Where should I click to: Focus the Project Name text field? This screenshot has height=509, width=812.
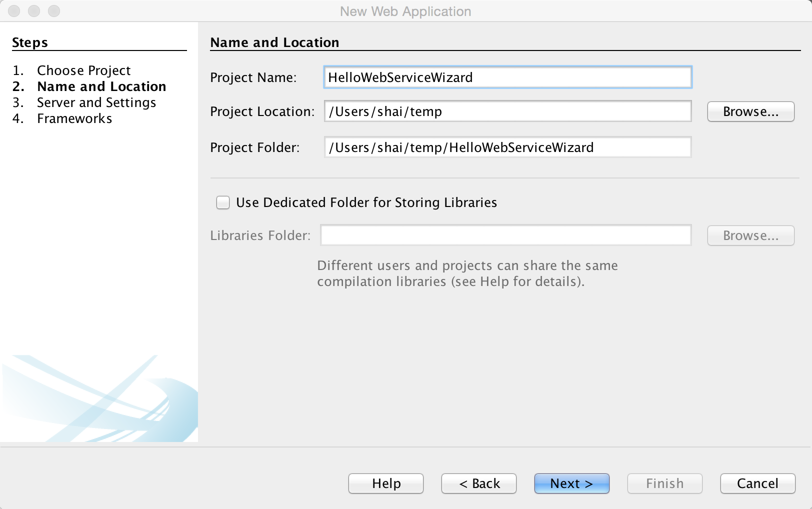click(x=507, y=77)
